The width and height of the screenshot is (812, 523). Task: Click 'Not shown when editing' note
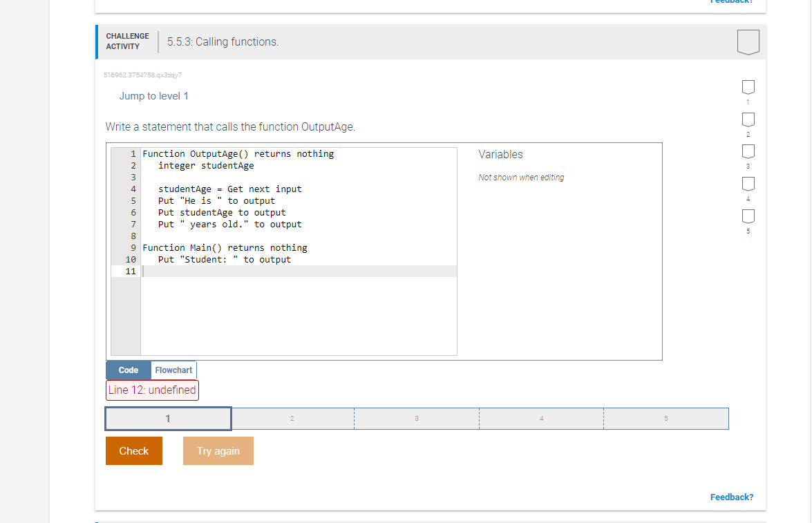[521, 178]
